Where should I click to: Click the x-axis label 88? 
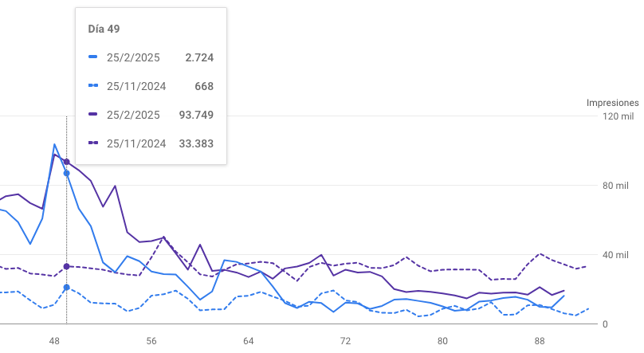pos(540,340)
